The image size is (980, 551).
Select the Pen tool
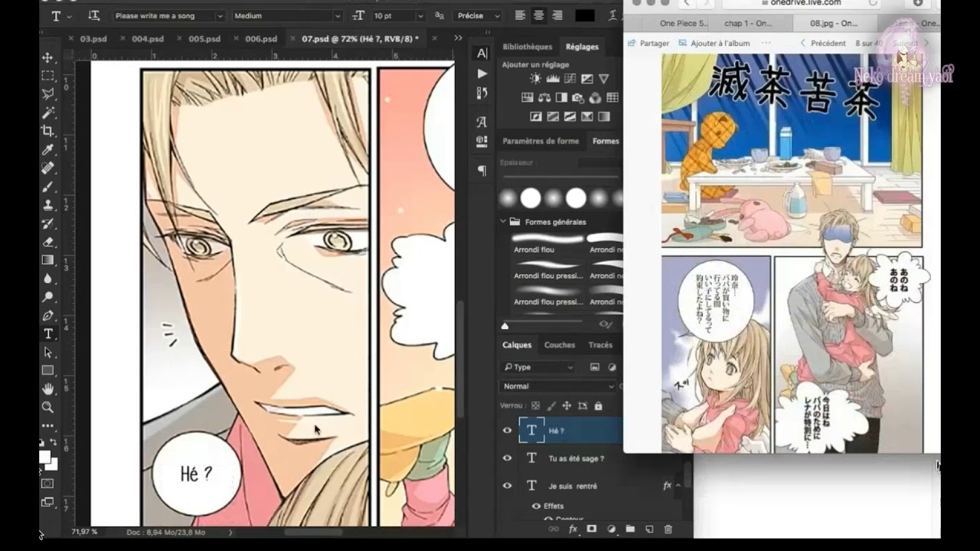47,315
